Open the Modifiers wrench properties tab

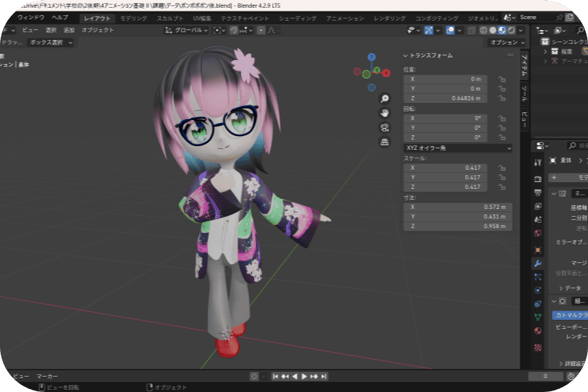coord(537,263)
